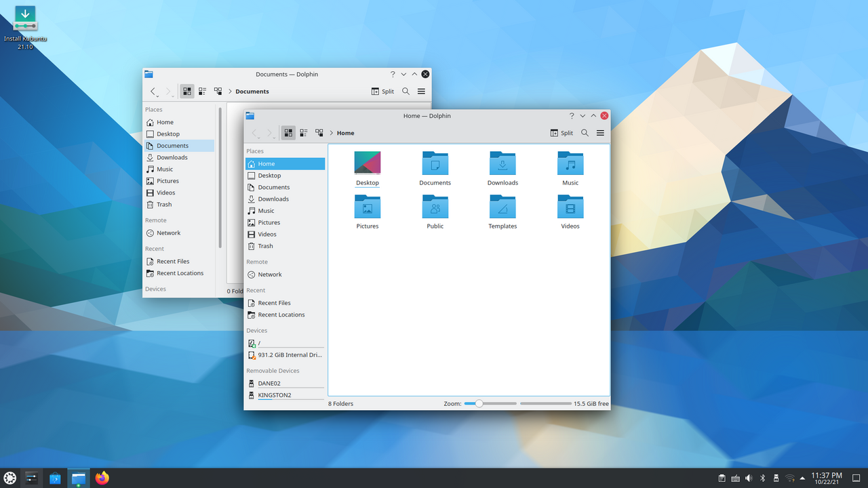Toggle Split view in Documents window
The width and height of the screenshot is (868, 488).
pos(383,91)
